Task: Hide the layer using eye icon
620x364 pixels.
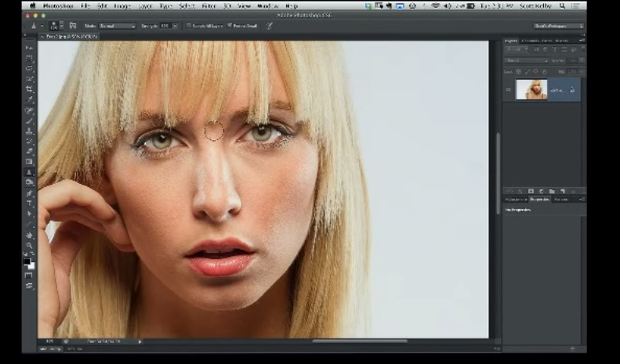Action: pyautogui.click(x=508, y=90)
